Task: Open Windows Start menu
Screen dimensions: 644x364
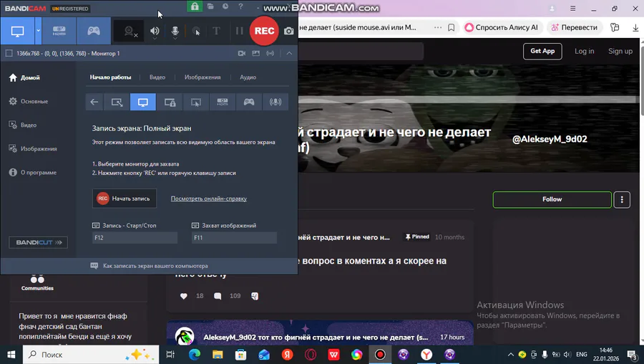Action: [11, 355]
